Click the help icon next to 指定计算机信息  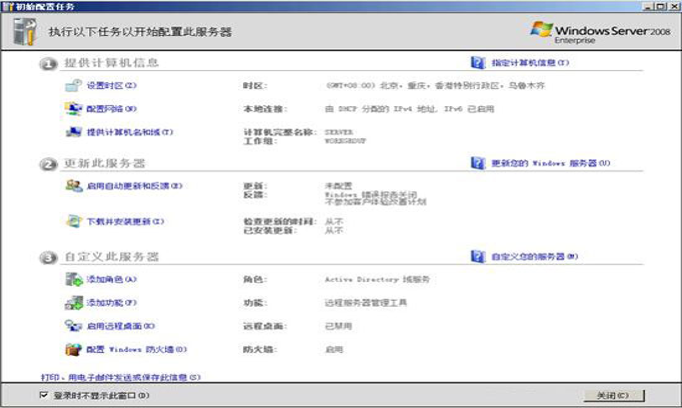pos(477,63)
